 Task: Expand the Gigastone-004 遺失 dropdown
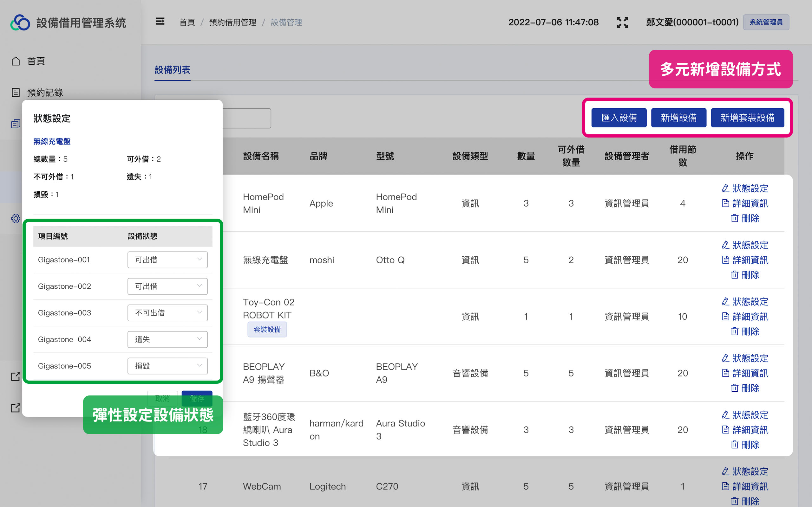pos(167,339)
